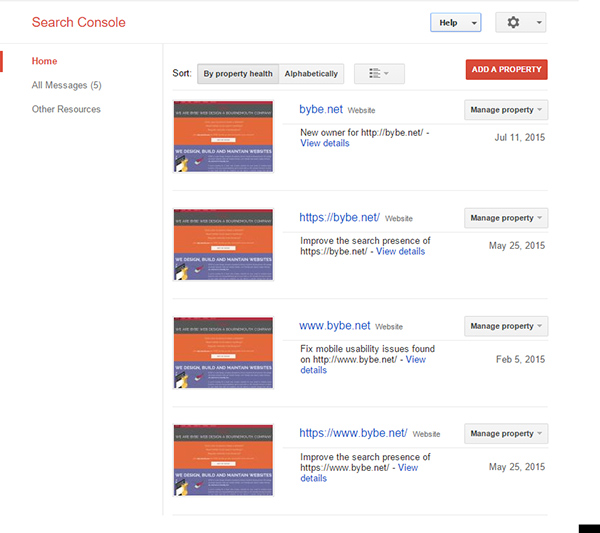
Task: Sort properties by property health
Action: [x=238, y=73]
